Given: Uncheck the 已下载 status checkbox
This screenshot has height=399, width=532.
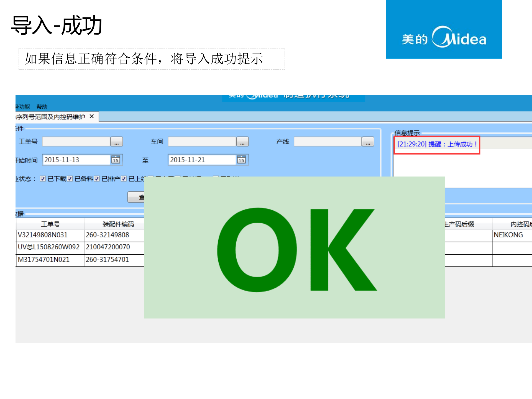Looking at the screenshot, I should 43,178.
